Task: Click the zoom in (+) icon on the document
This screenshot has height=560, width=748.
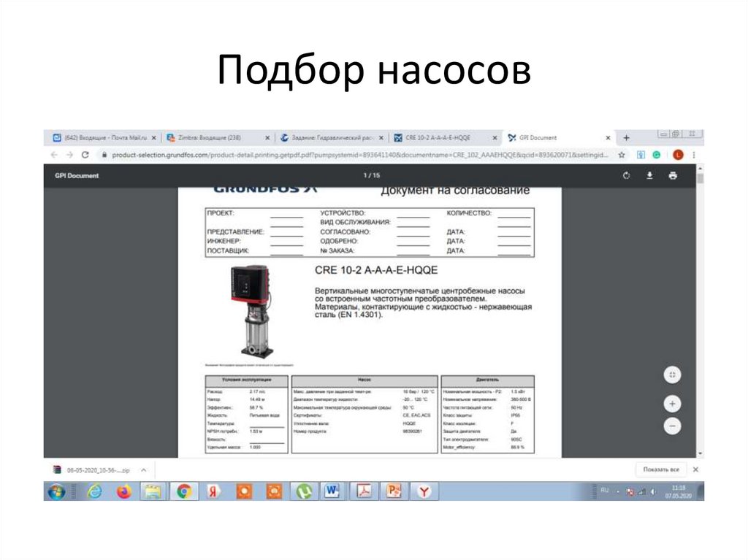Action: point(671,402)
